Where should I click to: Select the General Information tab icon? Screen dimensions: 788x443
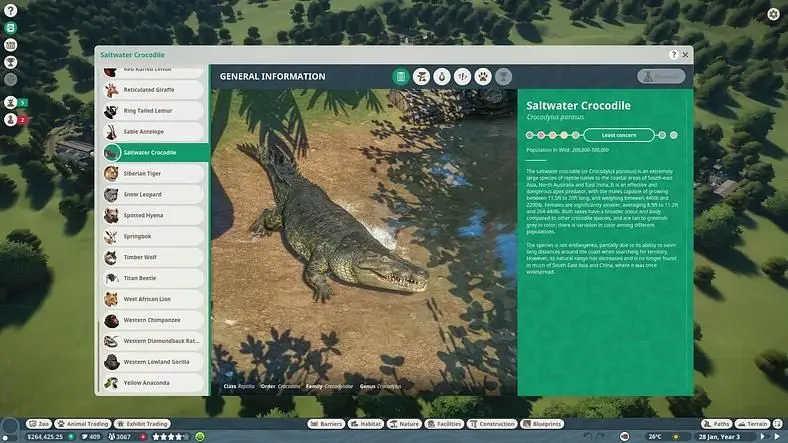click(401, 76)
